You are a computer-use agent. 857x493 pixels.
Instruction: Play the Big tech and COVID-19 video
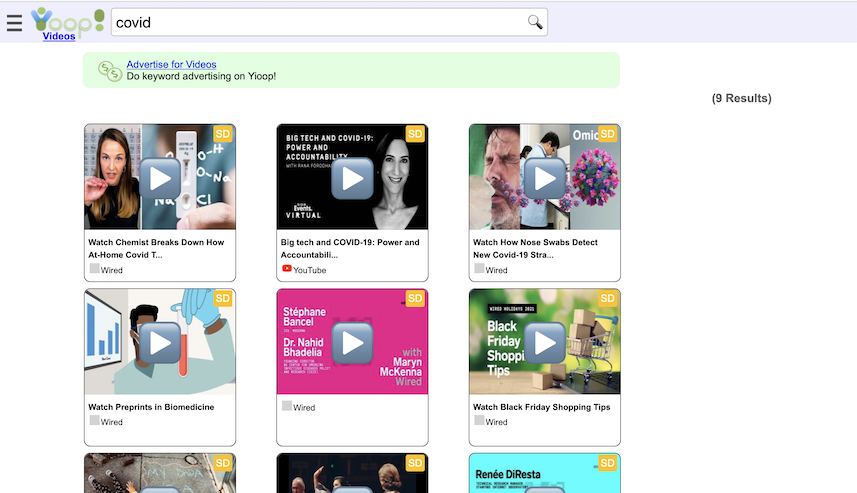tap(353, 178)
